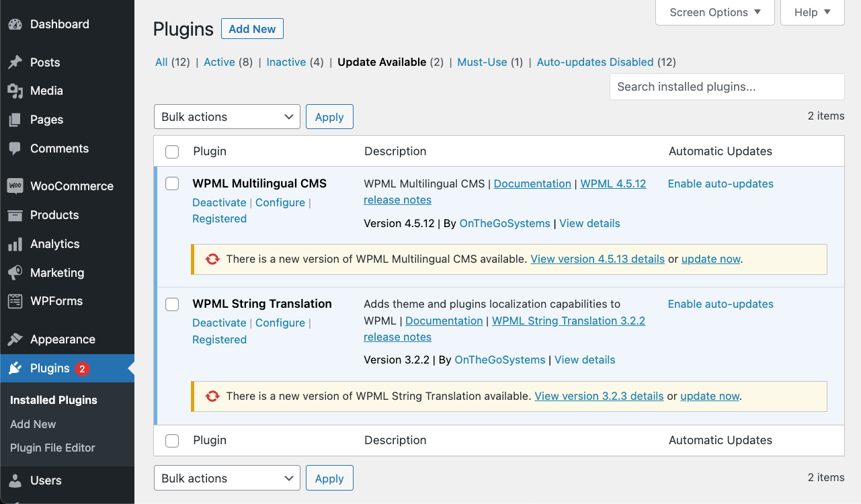
Task: Click update icon in WPML String Translation notice
Action: click(212, 396)
